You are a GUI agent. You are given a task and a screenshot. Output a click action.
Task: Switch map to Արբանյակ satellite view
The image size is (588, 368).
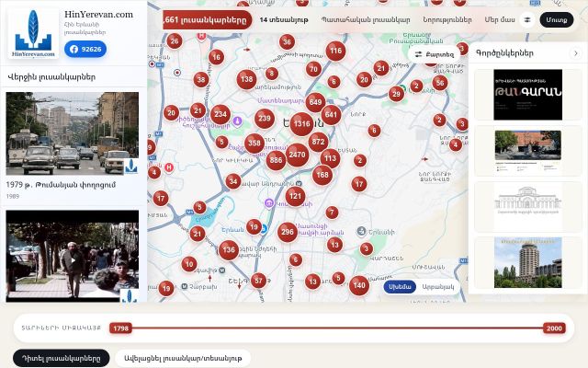[x=438, y=287]
